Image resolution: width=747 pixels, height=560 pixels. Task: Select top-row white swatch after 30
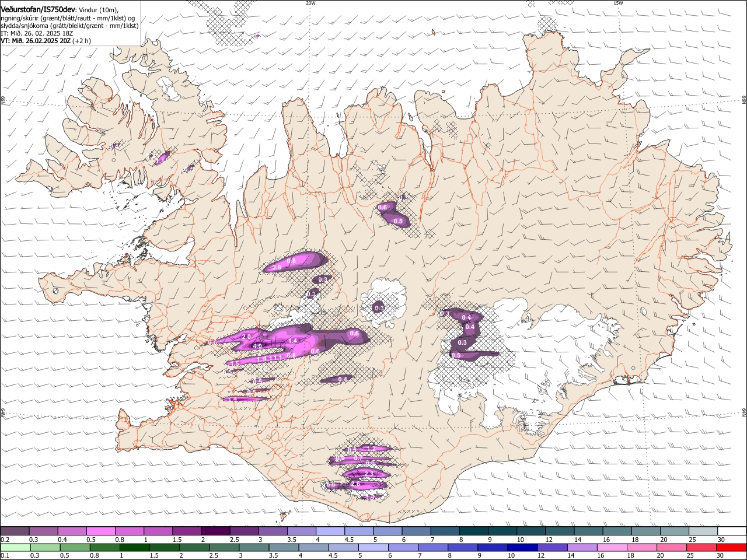pos(732,531)
